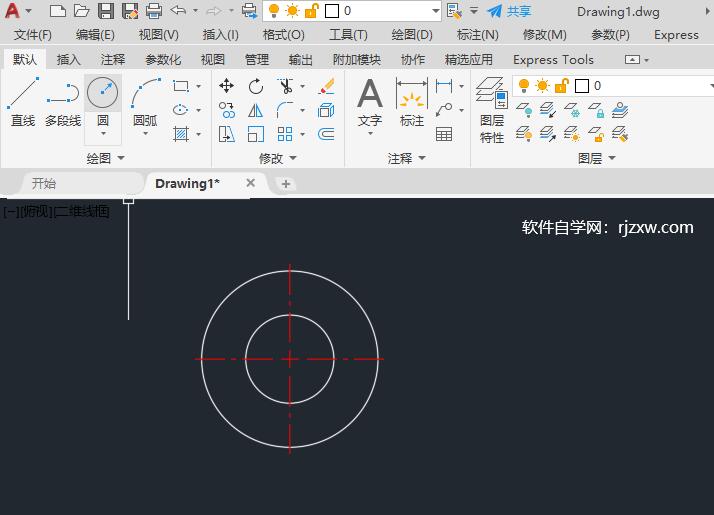Select the Offset tool icon
Screen dimensions: 714x515
point(326,134)
